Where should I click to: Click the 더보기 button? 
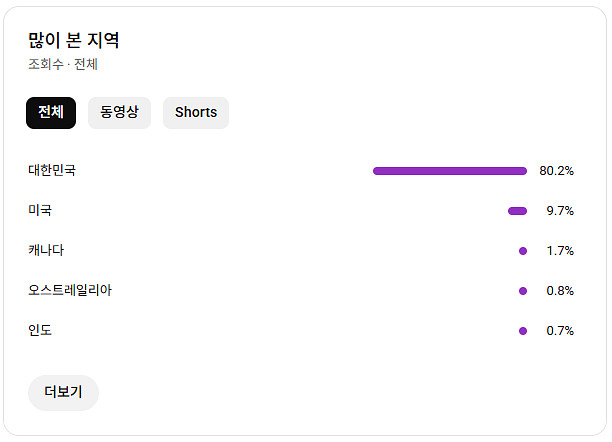coord(63,392)
